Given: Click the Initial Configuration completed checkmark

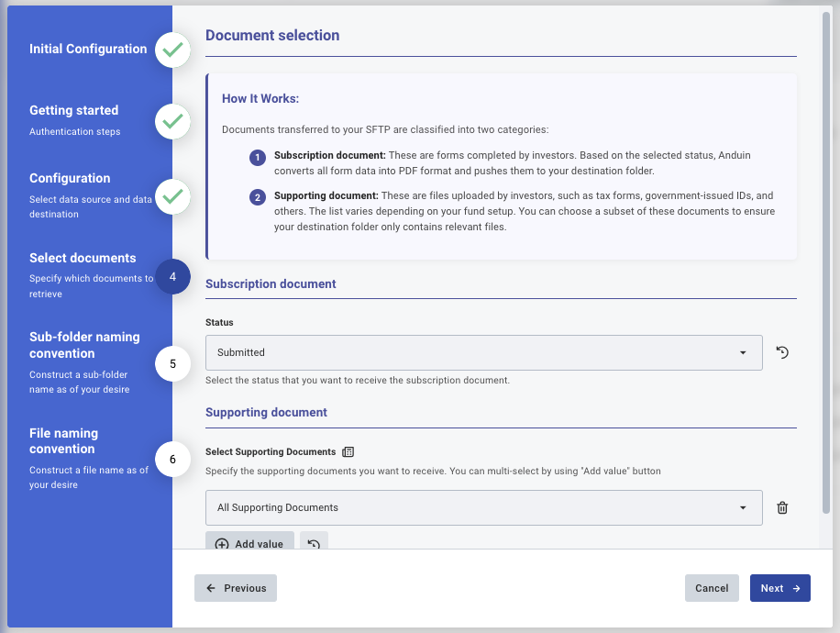Looking at the screenshot, I should tap(172, 50).
